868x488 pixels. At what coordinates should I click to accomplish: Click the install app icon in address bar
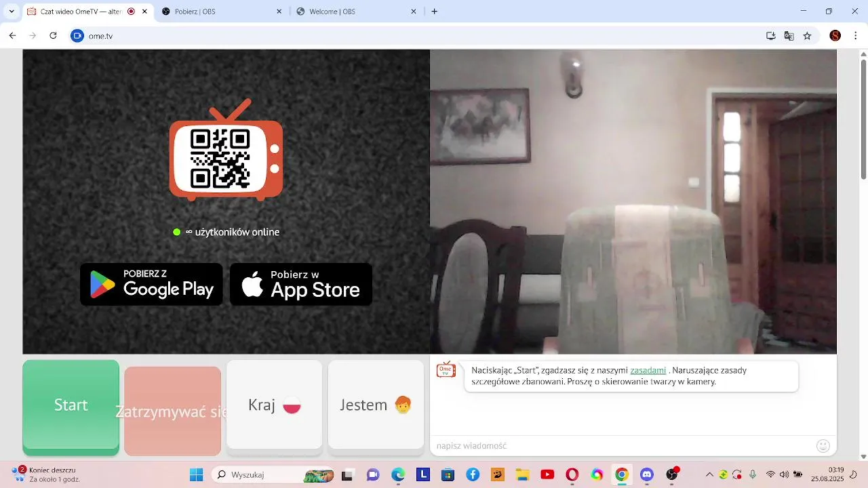[771, 36]
